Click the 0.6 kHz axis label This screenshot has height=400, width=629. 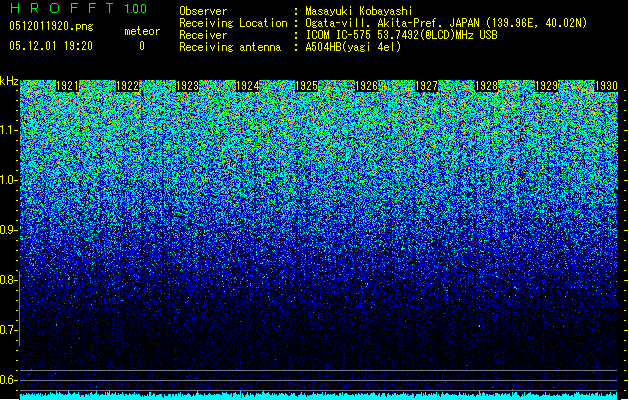pos(8,380)
